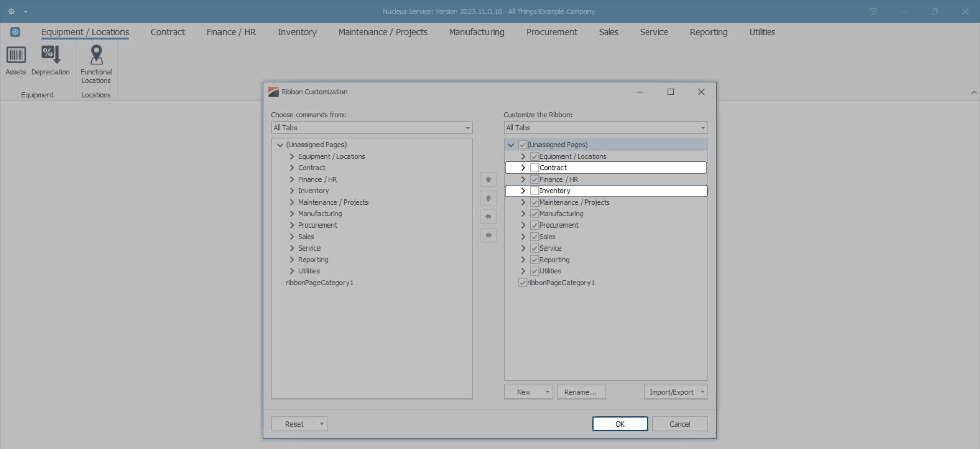Uncheck the Service checkbox
980x449 pixels.
coord(534,248)
